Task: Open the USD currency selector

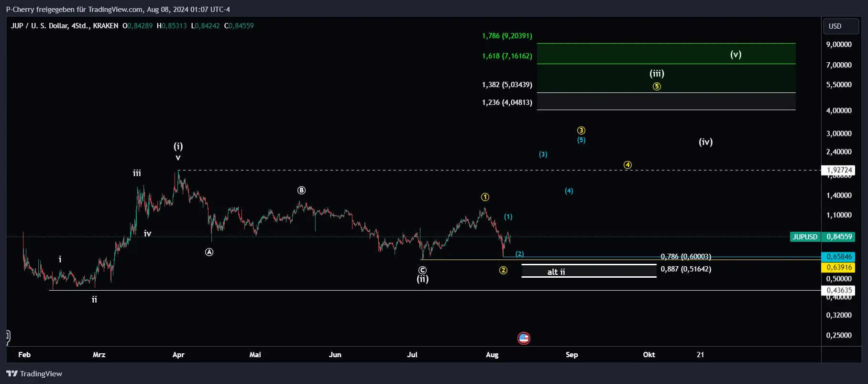Action: point(840,26)
